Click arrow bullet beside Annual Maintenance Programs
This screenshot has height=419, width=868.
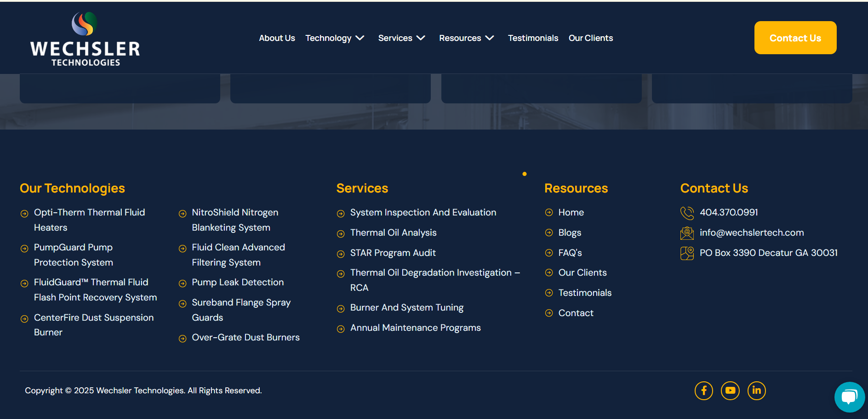pyautogui.click(x=341, y=329)
